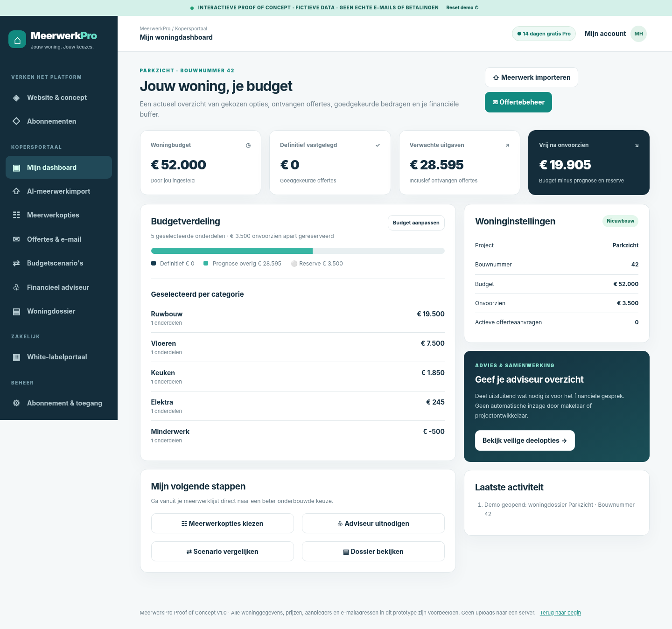Image resolution: width=672 pixels, height=629 pixels.
Task: Navigate to Budgetscenario's in the sidebar
Action: 59,263
